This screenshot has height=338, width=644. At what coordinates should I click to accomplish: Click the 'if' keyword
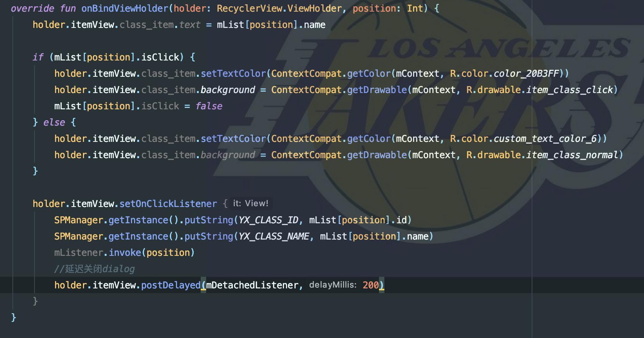pos(38,57)
